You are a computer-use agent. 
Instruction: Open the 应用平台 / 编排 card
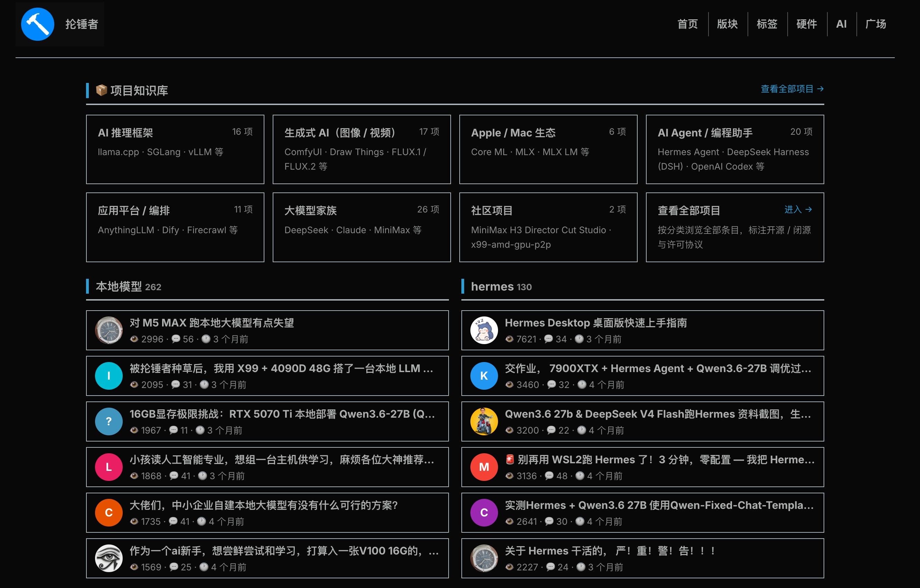point(175,227)
